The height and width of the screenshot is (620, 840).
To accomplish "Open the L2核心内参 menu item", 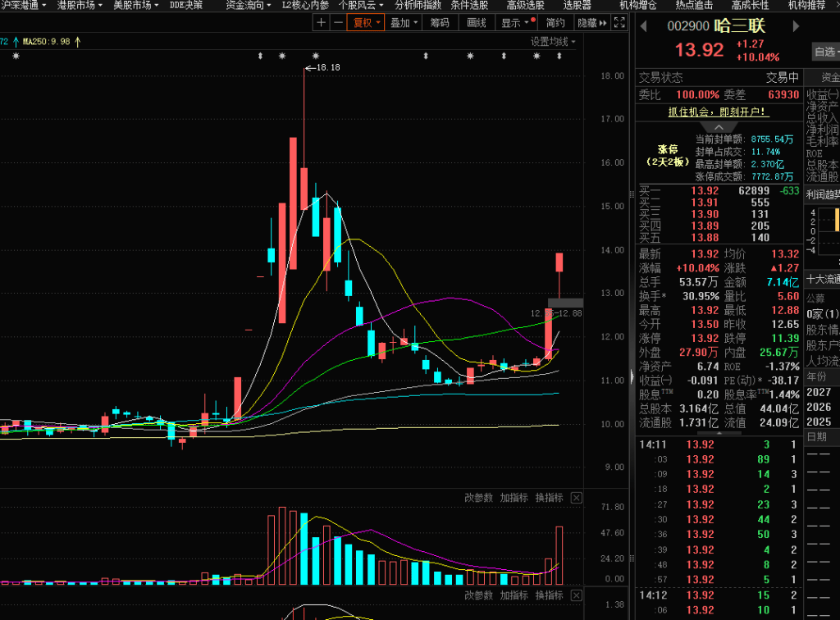I will [x=305, y=6].
